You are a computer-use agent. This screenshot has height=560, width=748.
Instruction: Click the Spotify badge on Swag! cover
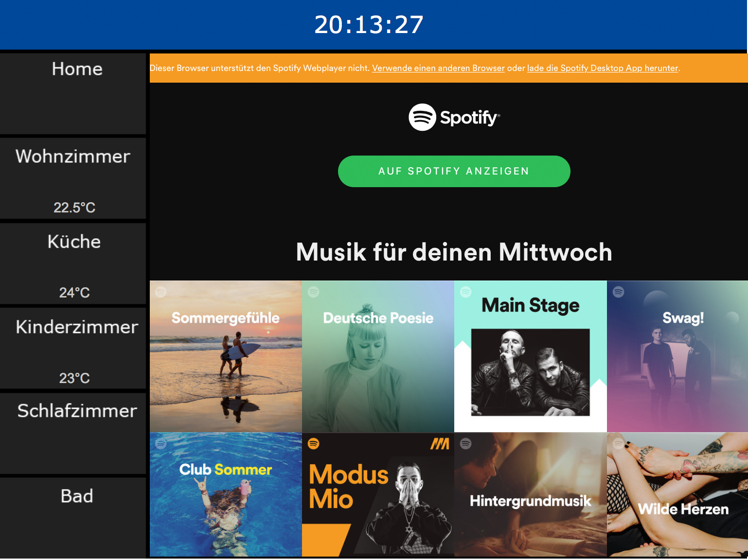[619, 292]
